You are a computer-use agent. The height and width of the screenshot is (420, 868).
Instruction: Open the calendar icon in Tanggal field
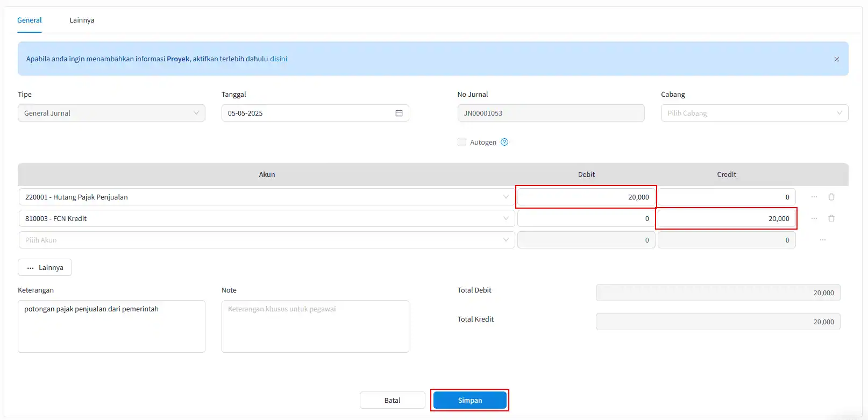click(x=399, y=113)
